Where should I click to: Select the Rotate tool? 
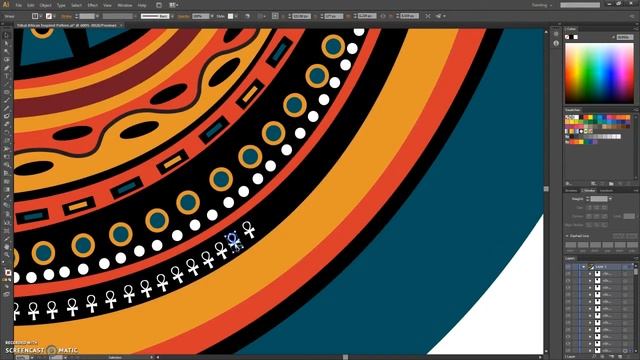tap(6, 133)
